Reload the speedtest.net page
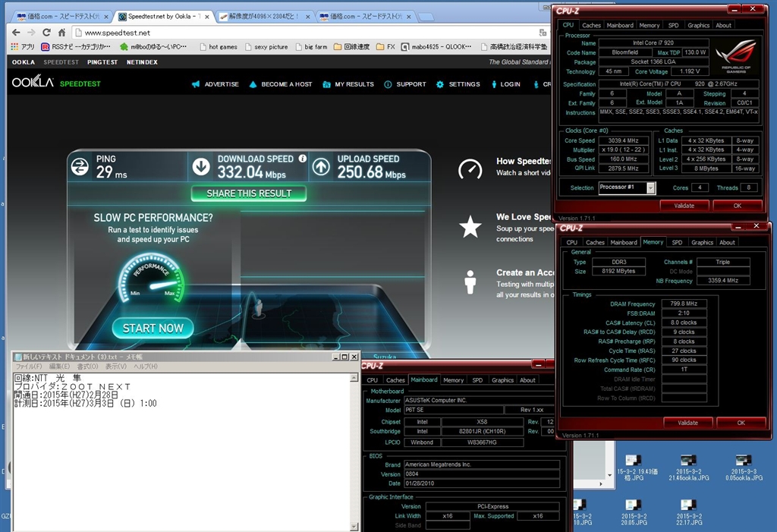Screen dimensions: 777x532 click(46, 32)
